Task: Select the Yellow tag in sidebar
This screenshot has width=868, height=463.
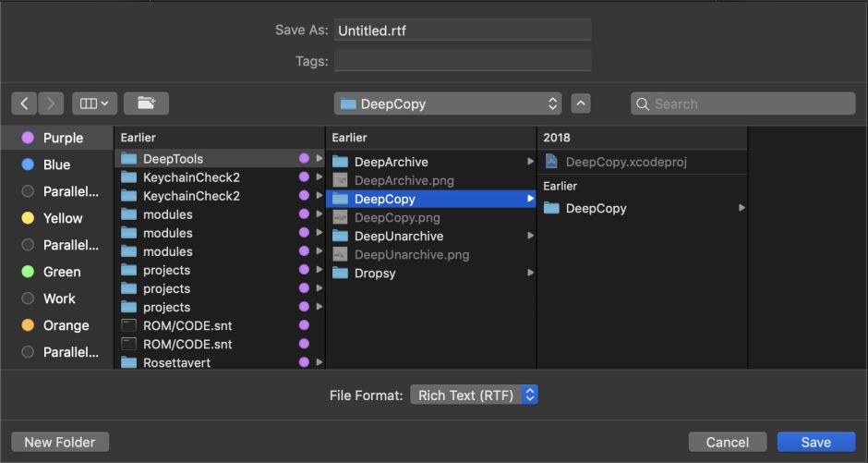Action: [57, 218]
